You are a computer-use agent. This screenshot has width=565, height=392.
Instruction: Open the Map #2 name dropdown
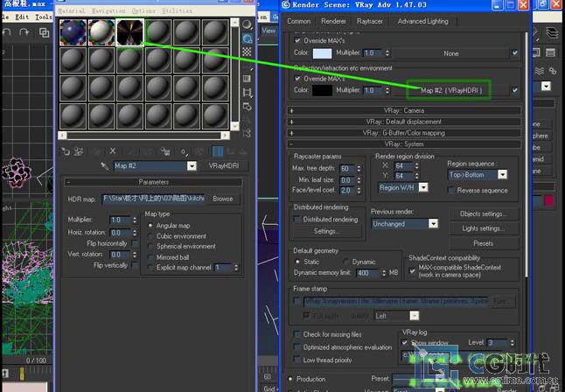(x=192, y=165)
